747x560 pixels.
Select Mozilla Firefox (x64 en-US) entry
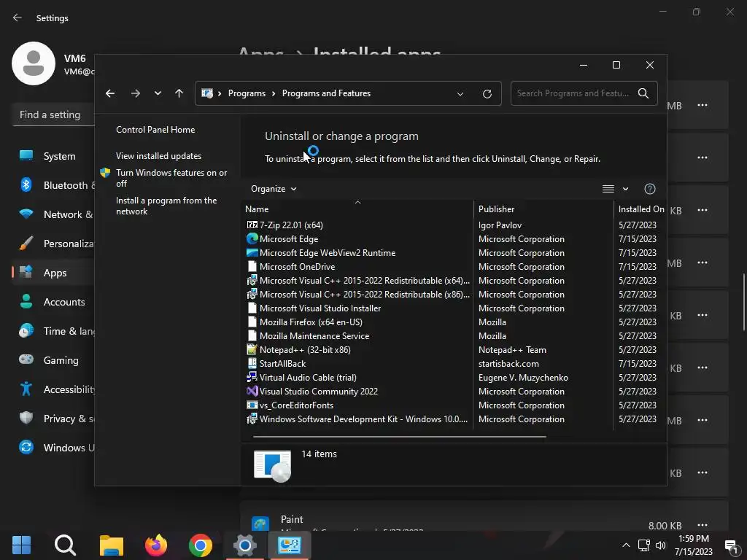[311, 322]
